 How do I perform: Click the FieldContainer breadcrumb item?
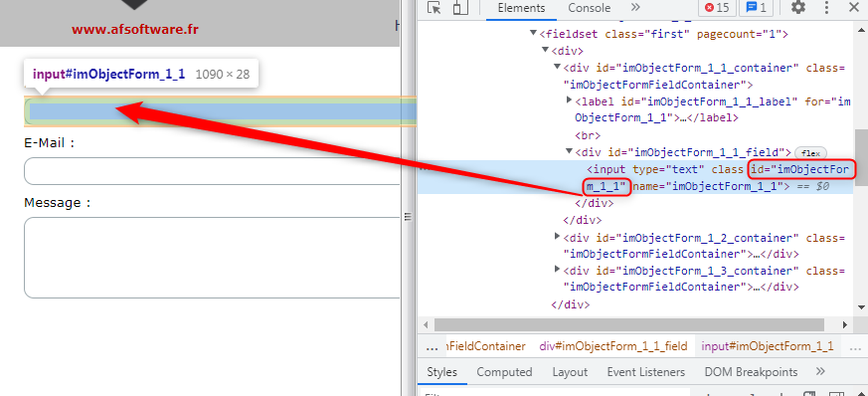[x=486, y=346]
